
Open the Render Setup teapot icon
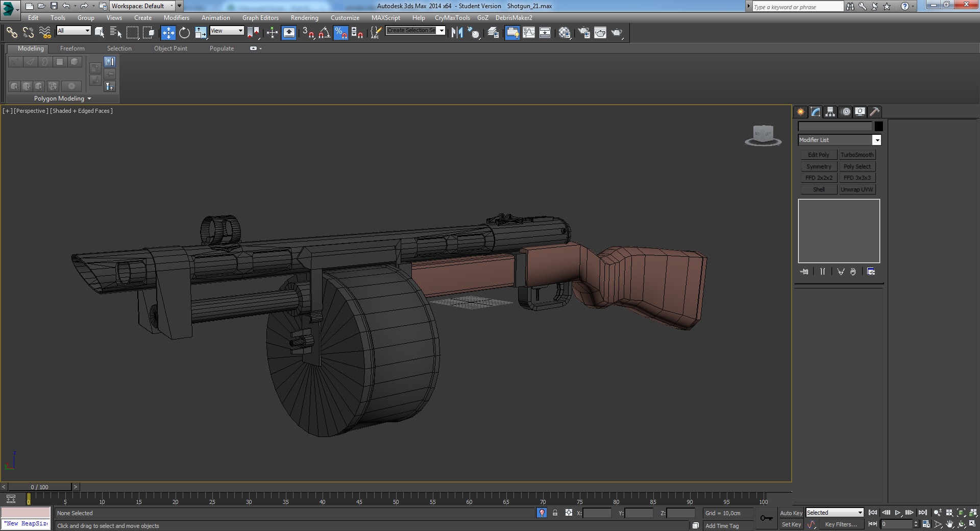click(x=584, y=33)
